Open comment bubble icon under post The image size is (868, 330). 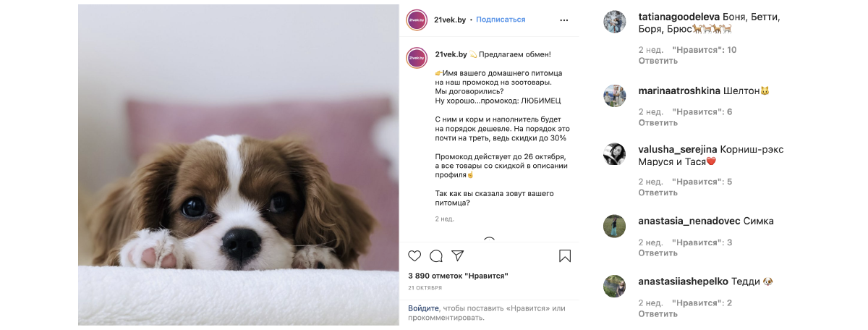[436, 256]
